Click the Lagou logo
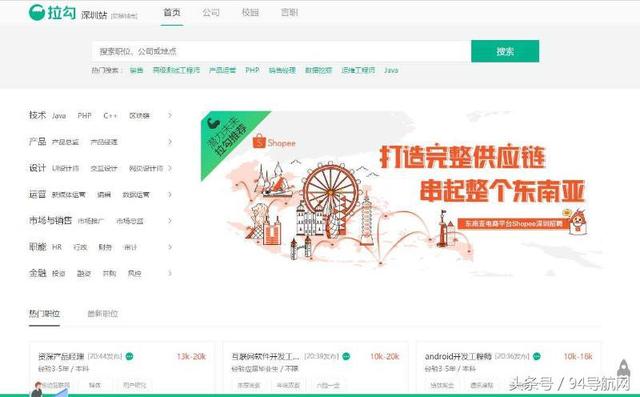 [52, 13]
